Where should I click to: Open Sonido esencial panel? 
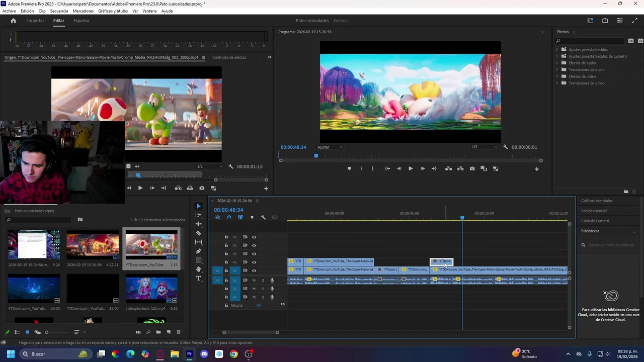pyautogui.click(x=594, y=211)
